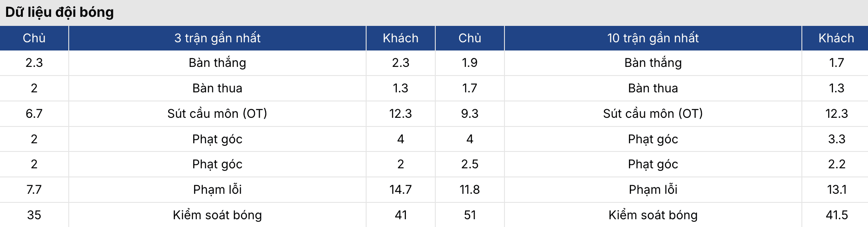Click "Bàn thua" under 10 trận gần nhất
The width and height of the screenshot is (868, 227).
coord(653,88)
